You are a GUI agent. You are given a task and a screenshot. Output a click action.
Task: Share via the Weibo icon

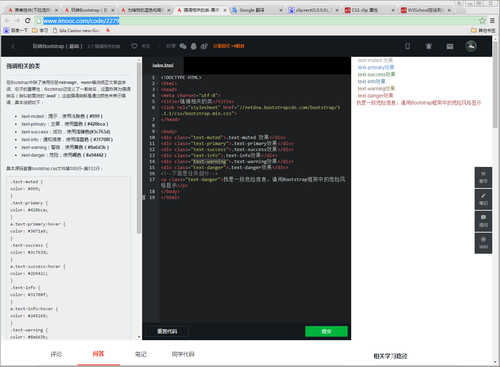[x=204, y=46]
